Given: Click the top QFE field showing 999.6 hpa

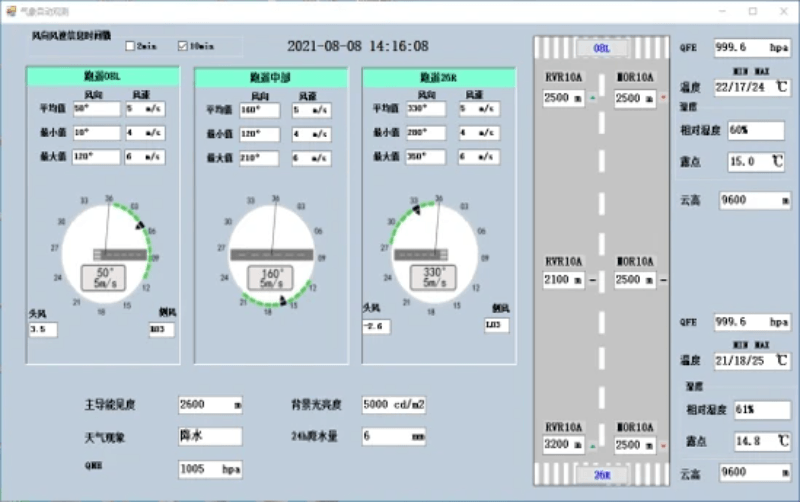Looking at the screenshot, I should click(752, 47).
